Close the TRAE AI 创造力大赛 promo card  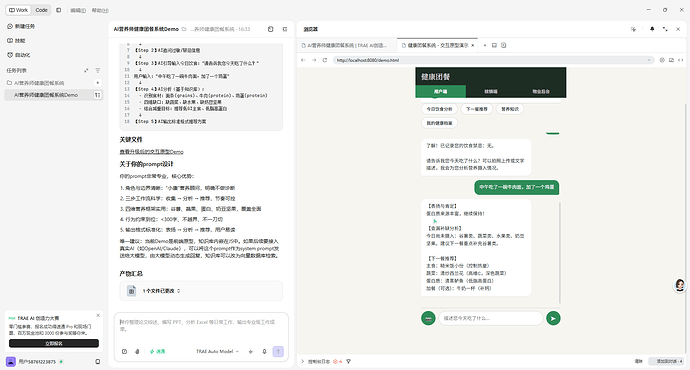tap(98, 315)
